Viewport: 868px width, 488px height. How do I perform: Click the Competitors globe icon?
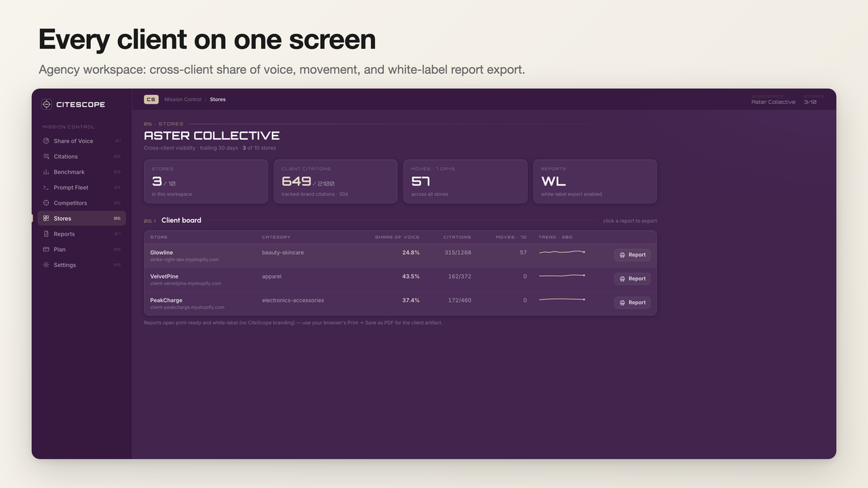click(46, 203)
